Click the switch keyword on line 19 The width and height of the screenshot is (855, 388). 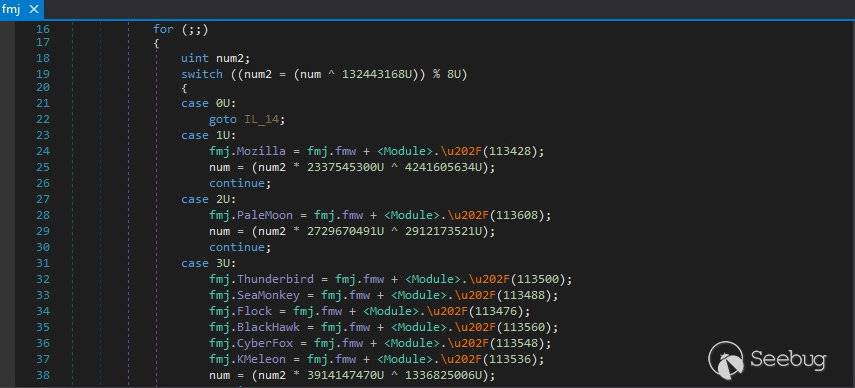click(202, 74)
